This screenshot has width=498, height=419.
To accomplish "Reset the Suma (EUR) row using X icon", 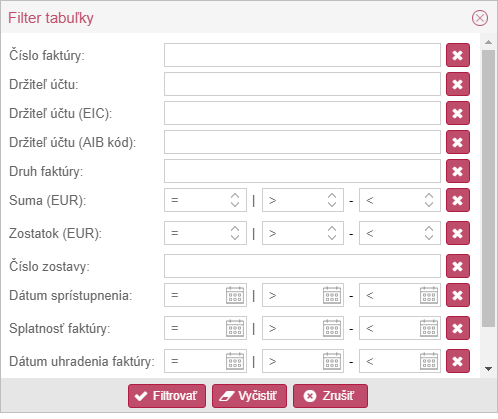I will 458,200.
